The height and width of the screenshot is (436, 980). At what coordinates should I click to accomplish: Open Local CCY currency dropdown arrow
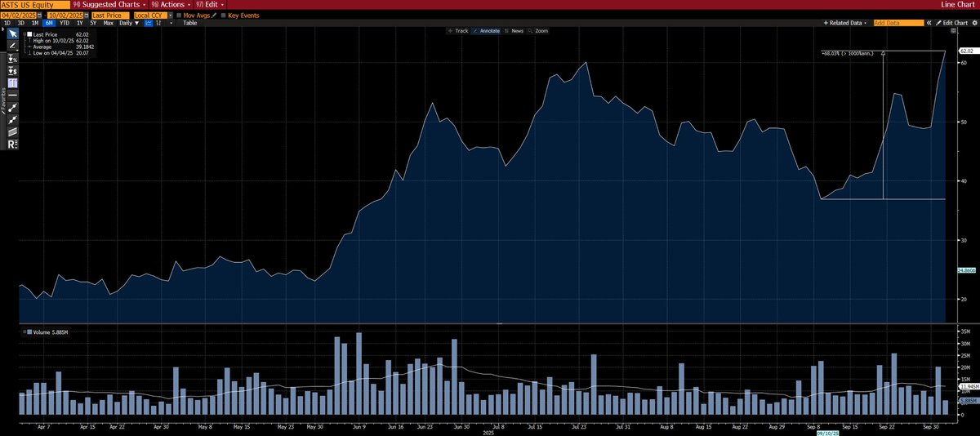coord(170,16)
